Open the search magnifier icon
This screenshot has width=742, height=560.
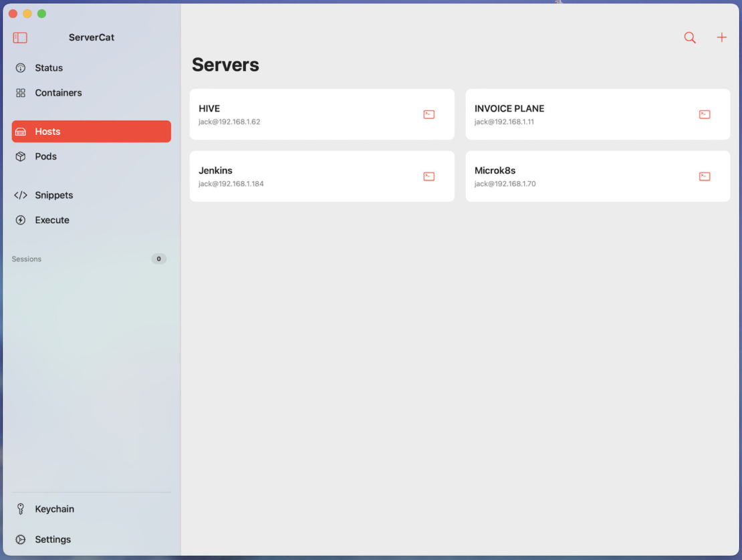(689, 37)
